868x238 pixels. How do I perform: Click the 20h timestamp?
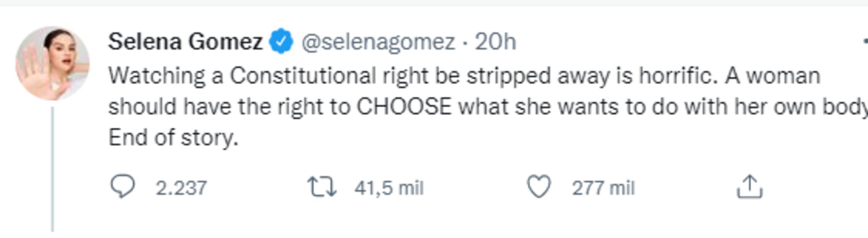coord(495,41)
